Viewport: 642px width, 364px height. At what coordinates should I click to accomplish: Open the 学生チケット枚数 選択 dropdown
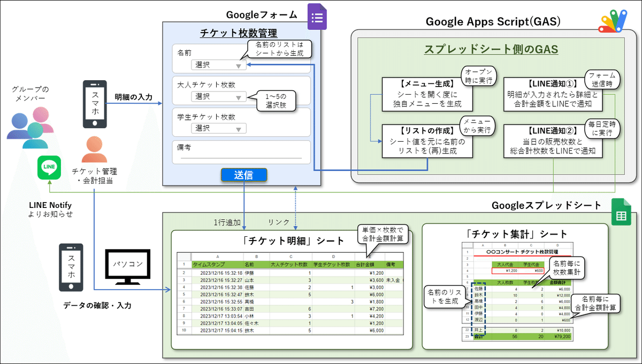point(218,128)
